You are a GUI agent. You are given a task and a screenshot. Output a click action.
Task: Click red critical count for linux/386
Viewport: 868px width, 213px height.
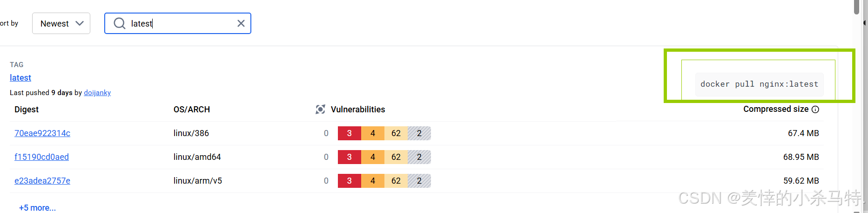(x=349, y=133)
